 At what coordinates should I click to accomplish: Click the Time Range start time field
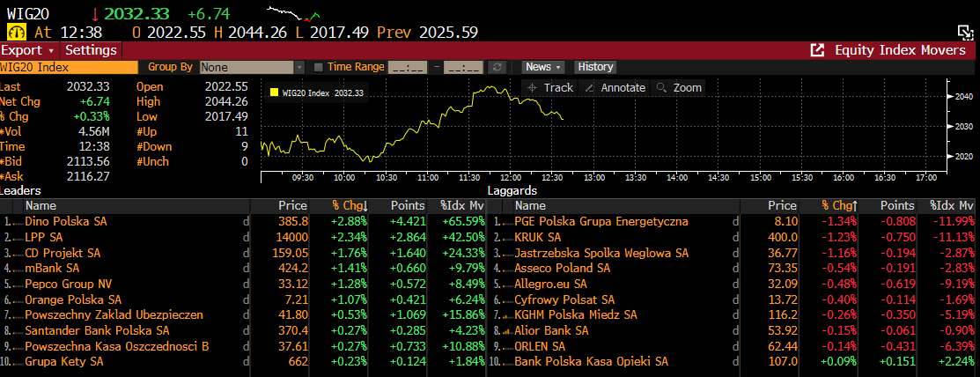pyautogui.click(x=408, y=67)
